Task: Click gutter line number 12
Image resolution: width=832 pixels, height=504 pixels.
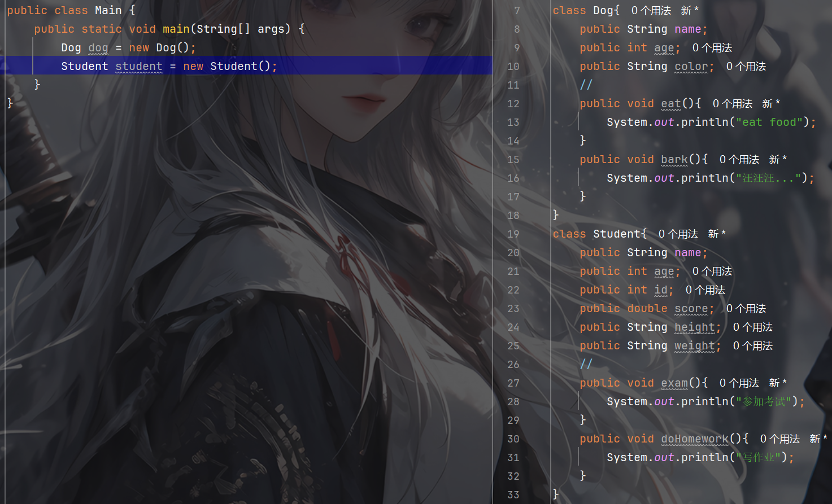Action: coord(513,103)
